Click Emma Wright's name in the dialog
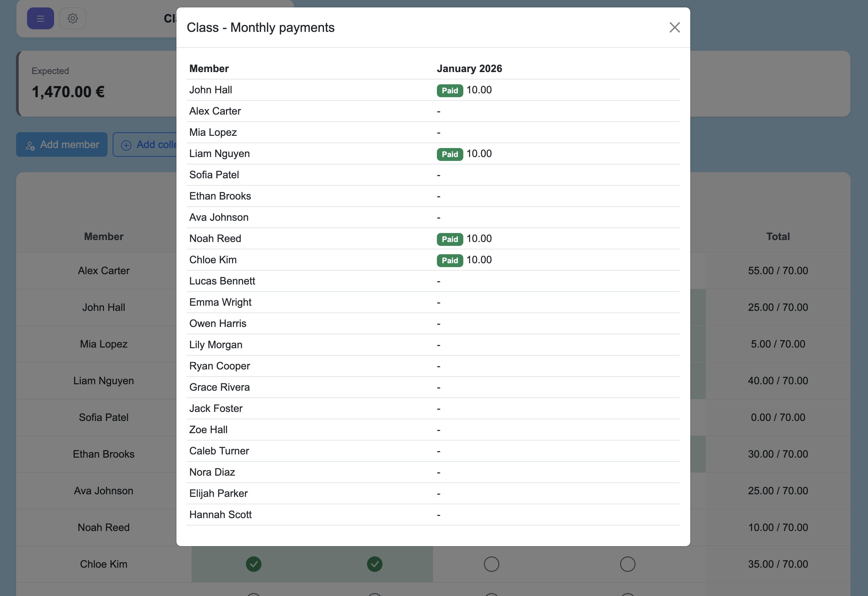This screenshot has height=596, width=868. click(220, 302)
